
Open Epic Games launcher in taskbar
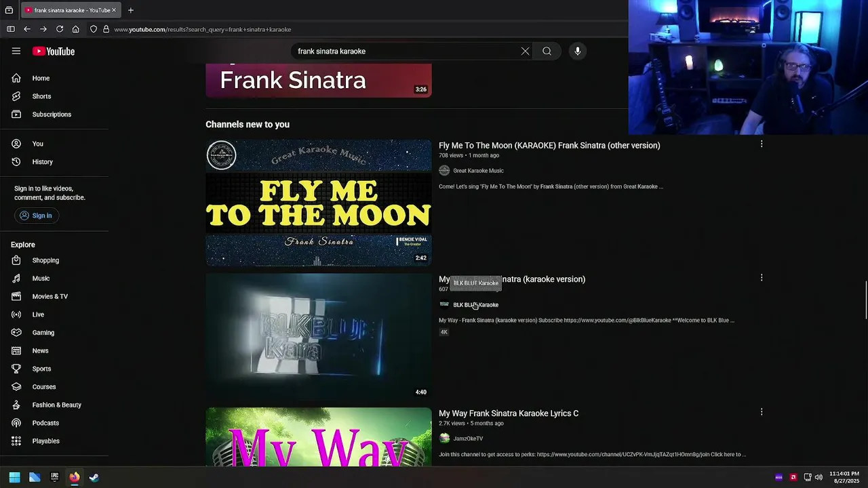54,477
